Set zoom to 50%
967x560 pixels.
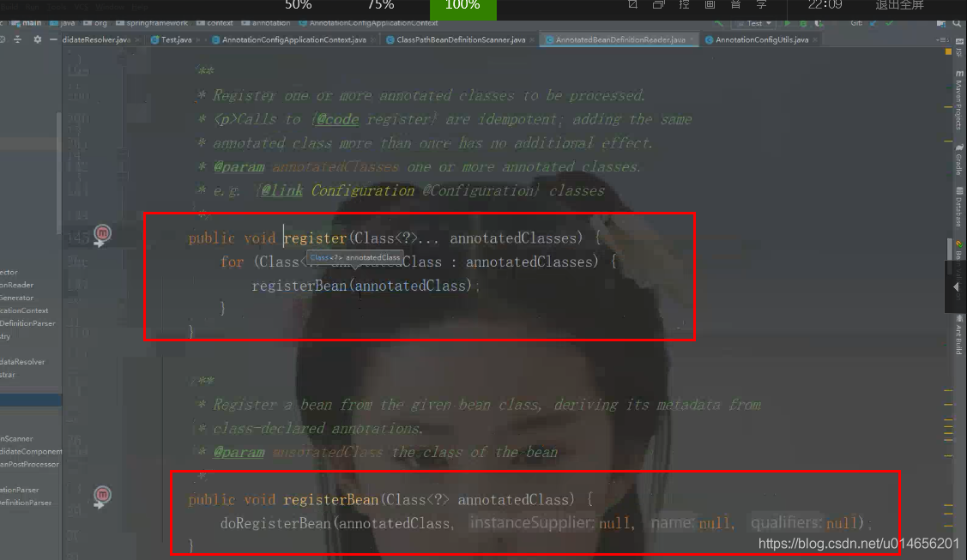[x=298, y=5]
